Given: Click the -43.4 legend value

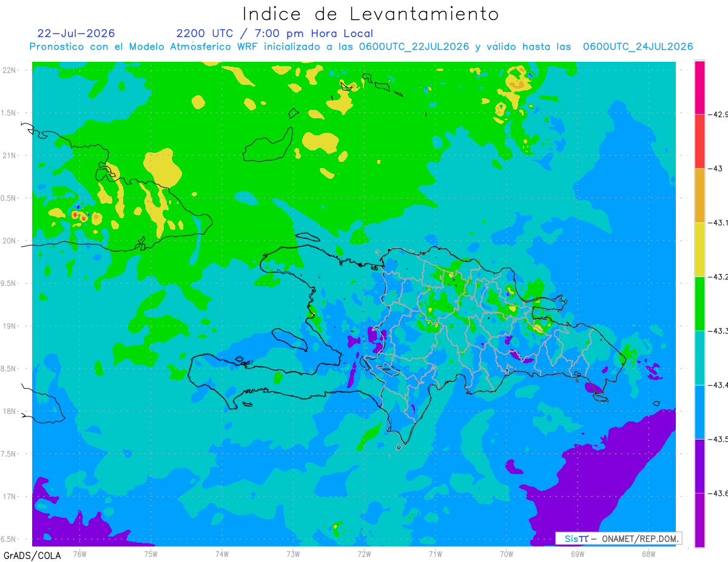Looking at the screenshot, I should pyautogui.click(x=718, y=385).
